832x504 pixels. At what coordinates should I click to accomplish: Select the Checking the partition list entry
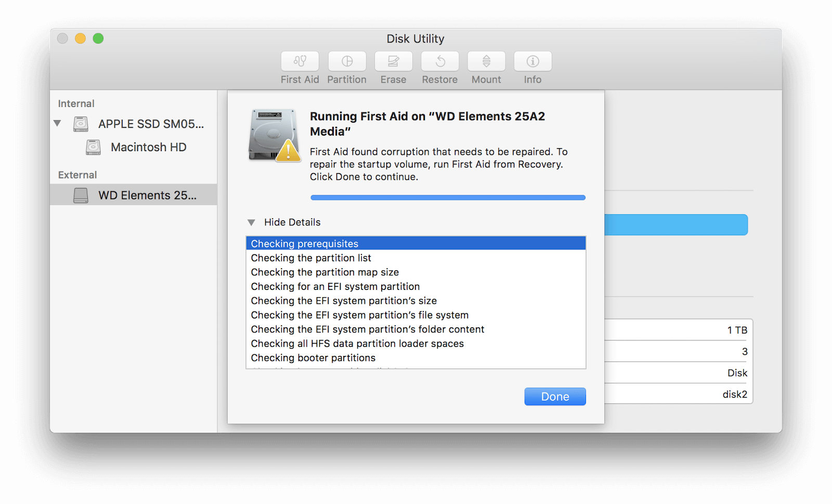(x=310, y=258)
